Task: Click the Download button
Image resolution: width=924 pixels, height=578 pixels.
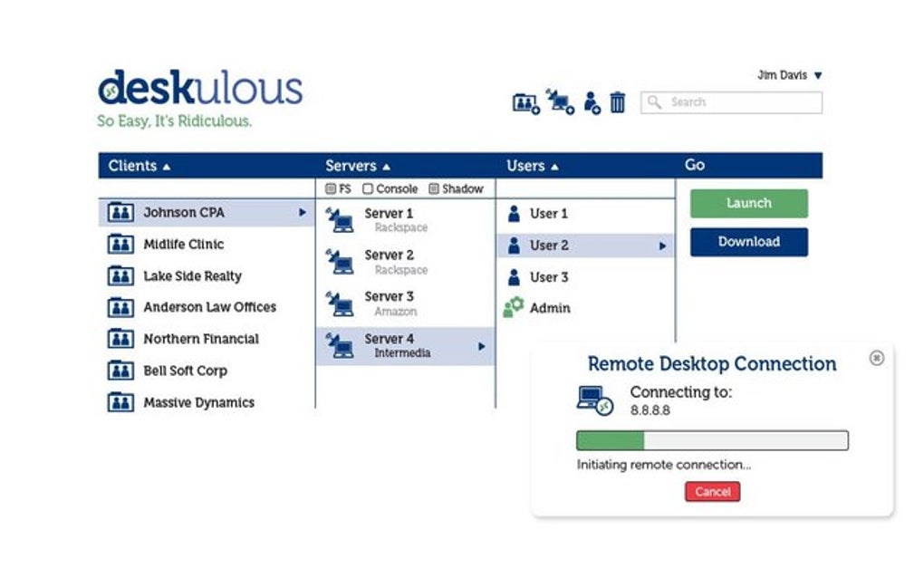Action: (x=748, y=242)
